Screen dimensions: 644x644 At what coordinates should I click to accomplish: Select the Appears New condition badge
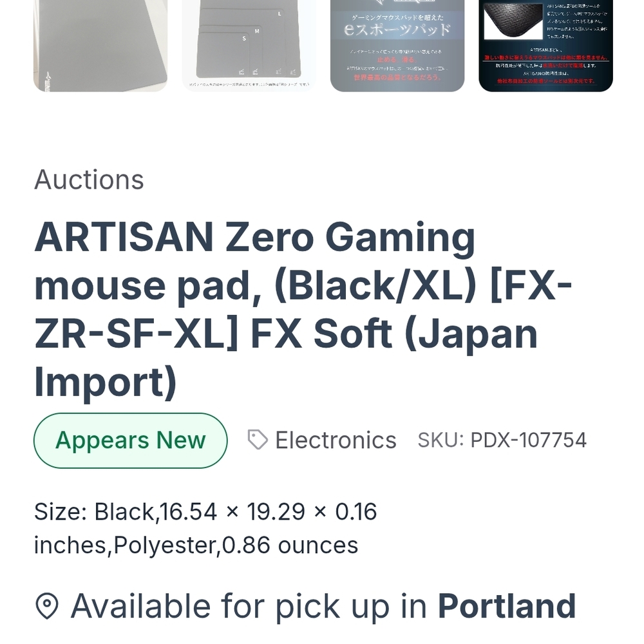[x=130, y=440]
